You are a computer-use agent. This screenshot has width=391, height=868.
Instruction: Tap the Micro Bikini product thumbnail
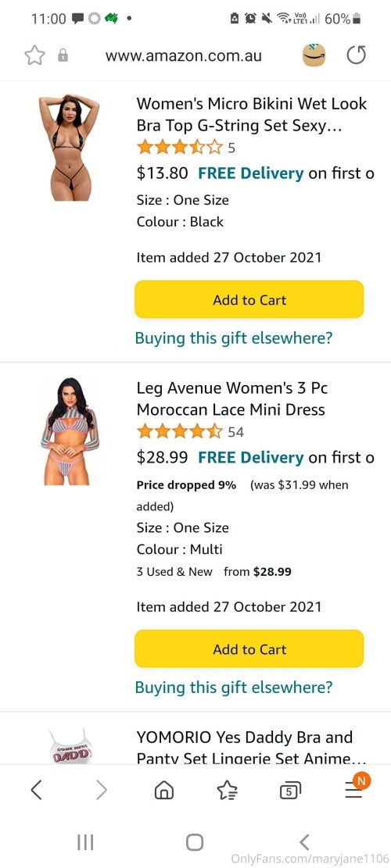(69, 147)
